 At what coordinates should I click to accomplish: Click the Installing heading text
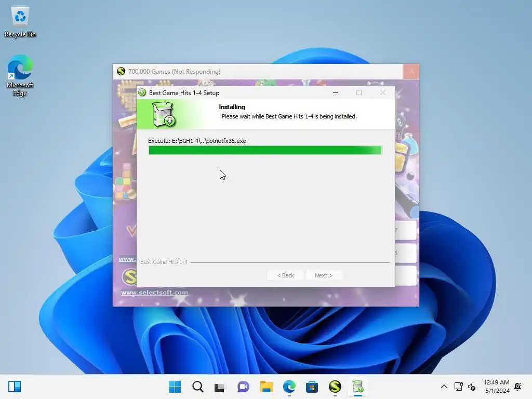tap(232, 107)
